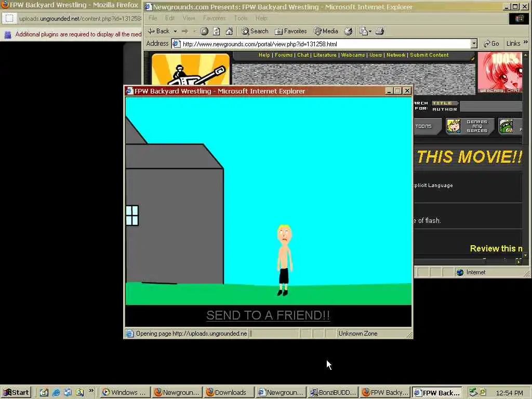Click the History icon in IE toolbar
Screen dimensions: 532x399
pyautogui.click(x=348, y=31)
